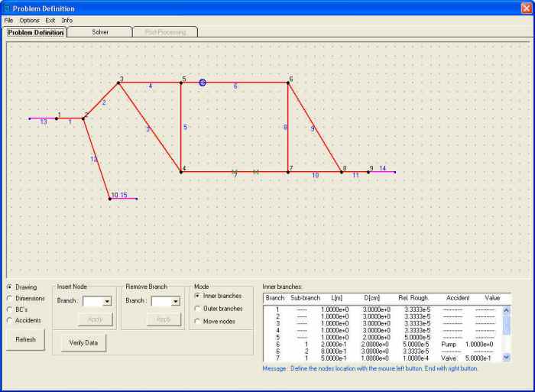Open the Remove Branch dropdown

click(176, 302)
